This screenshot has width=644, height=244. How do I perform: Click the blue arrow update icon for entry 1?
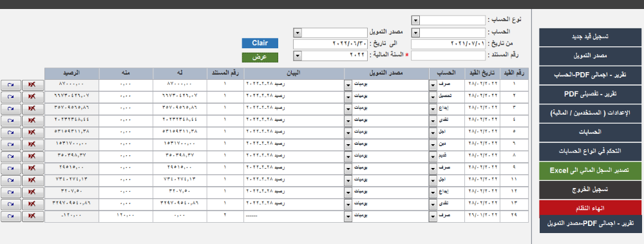tap(11, 85)
